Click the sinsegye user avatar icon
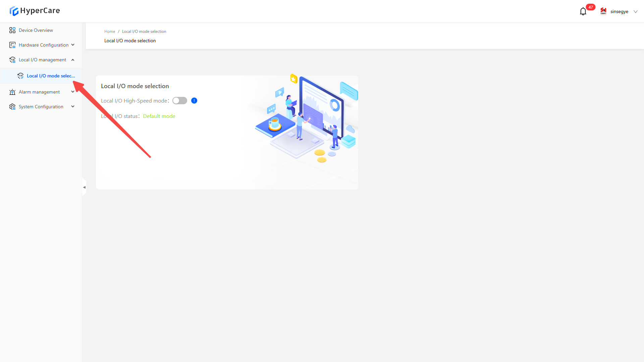 click(603, 11)
